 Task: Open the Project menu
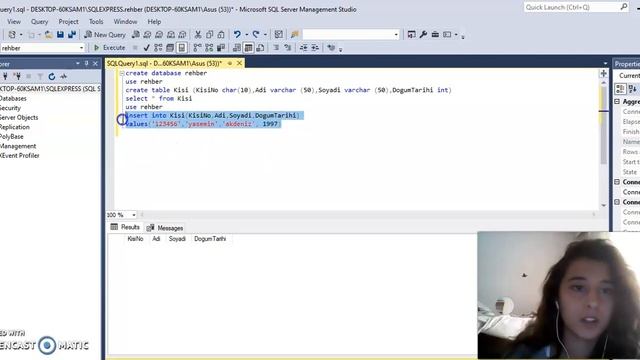(x=68, y=22)
